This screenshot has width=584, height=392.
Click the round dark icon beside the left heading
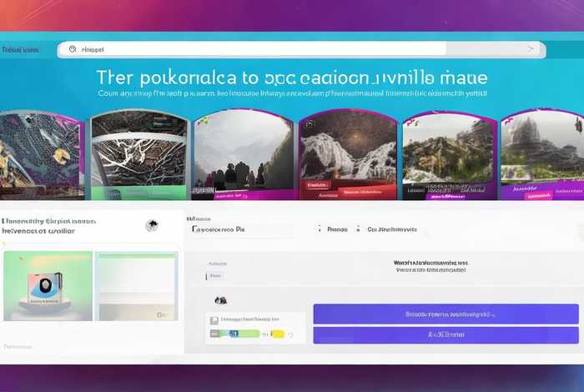point(152,225)
